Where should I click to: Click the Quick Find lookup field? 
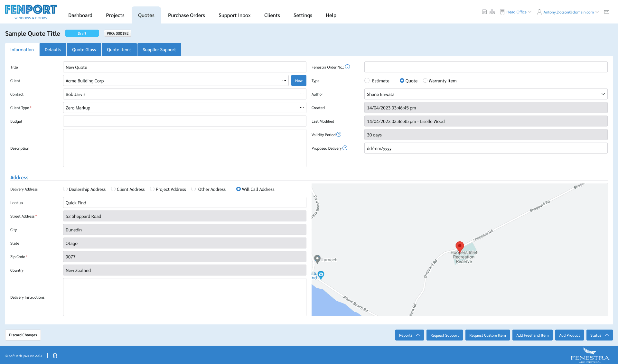184,203
